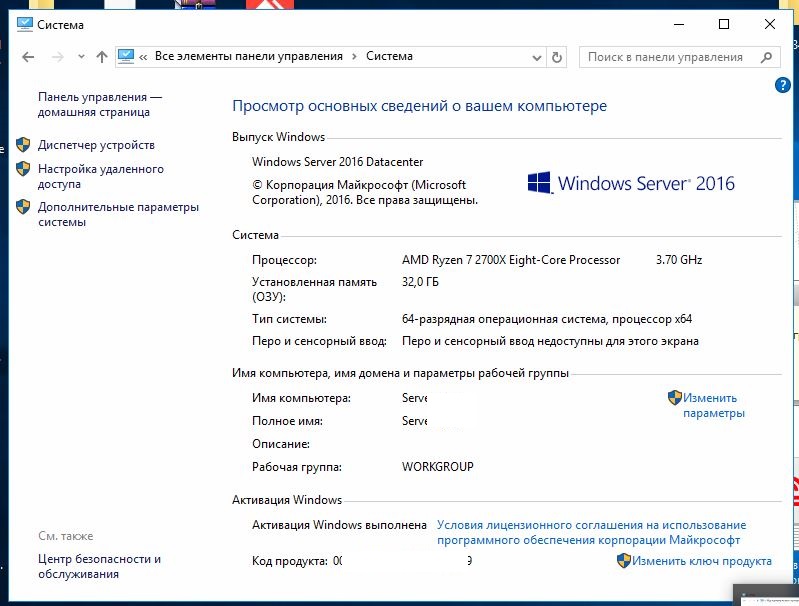Expand chevron after Все элементы панели управления
Screen dimensions: 799x606
(x=354, y=57)
